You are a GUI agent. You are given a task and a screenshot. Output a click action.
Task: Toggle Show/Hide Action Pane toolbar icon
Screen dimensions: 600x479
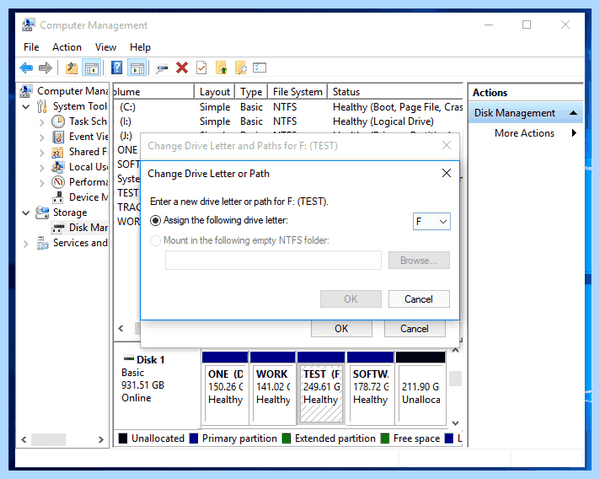click(137, 68)
